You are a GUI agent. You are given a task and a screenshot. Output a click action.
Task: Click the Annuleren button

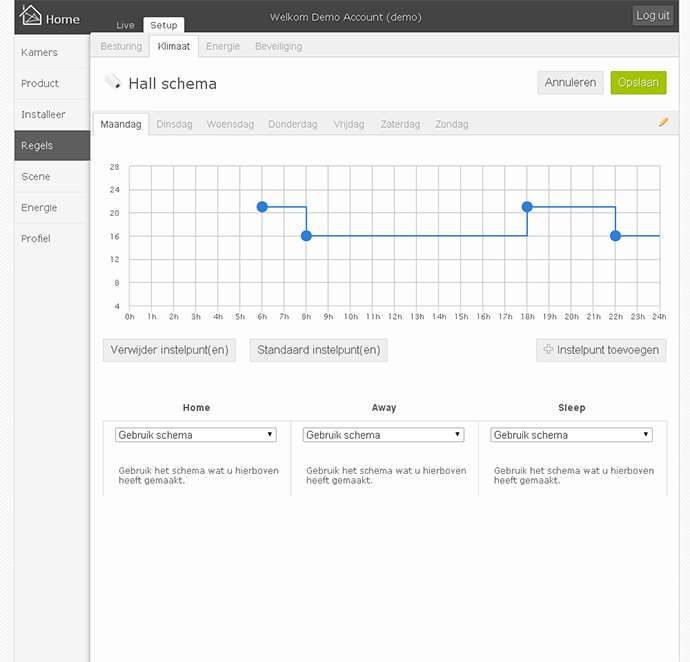click(570, 83)
